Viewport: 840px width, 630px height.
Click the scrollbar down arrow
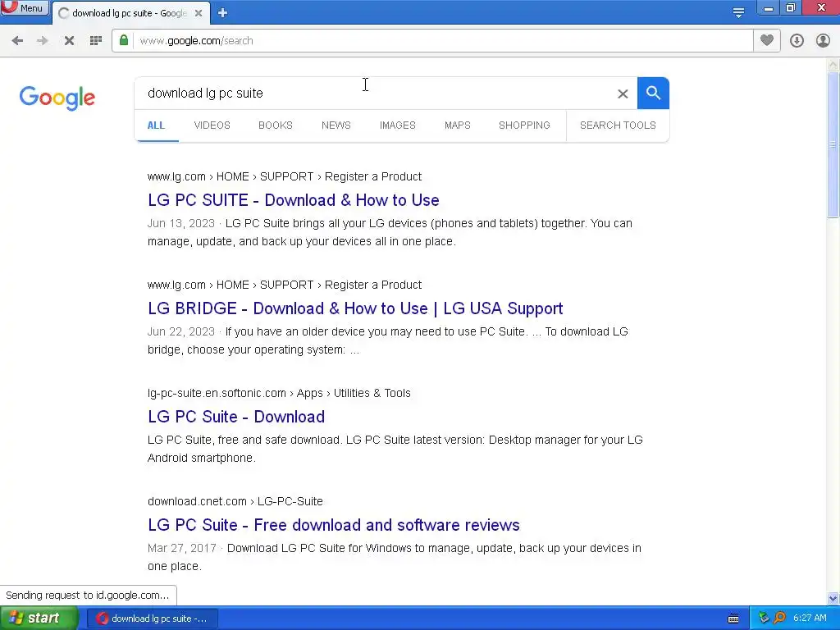[x=833, y=598]
